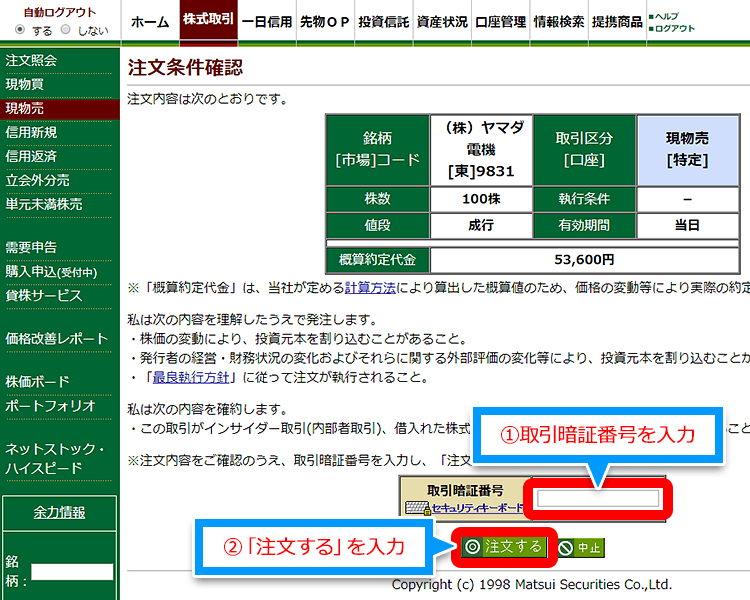Click the security keyboard icon
The height and width of the screenshot is (600, 750).
(x=418, y=508)
